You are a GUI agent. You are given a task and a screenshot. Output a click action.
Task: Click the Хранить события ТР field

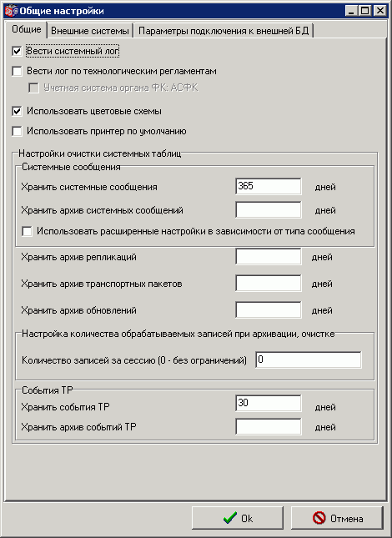(x=269, y=403)
